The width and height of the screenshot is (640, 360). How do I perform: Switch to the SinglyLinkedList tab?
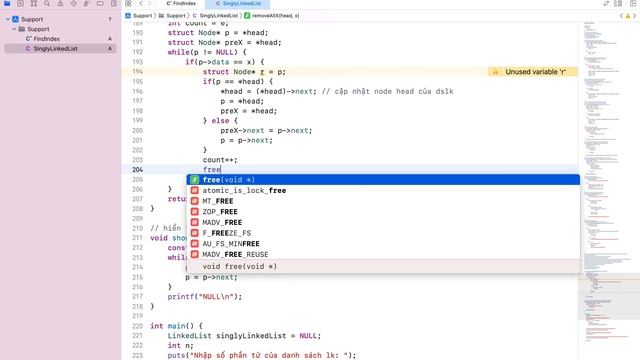tap(238, 3)
